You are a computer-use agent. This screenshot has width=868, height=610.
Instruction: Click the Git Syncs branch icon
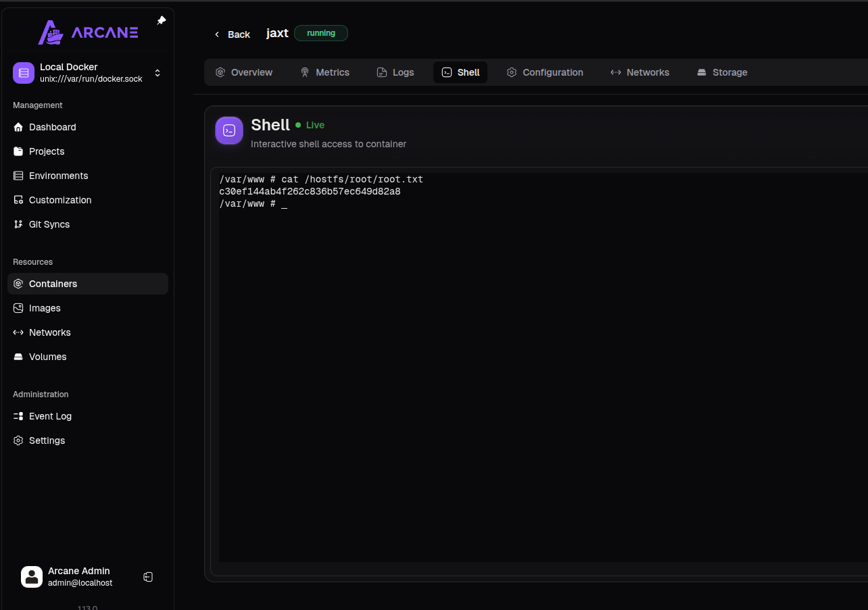click(18, 224)
